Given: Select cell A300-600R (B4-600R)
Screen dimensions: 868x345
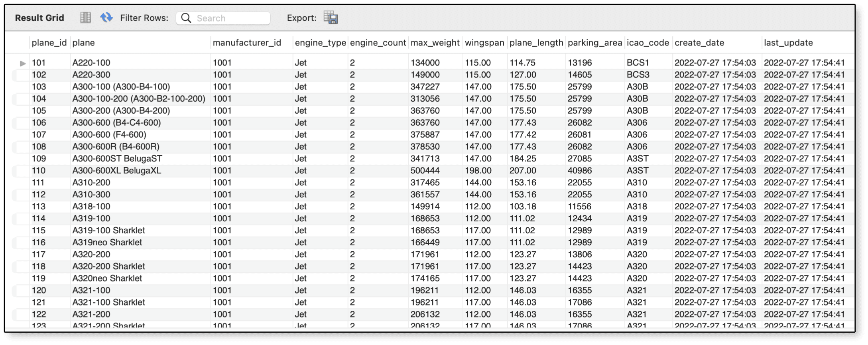Looking at the screenshot, I should click(x=116, y=146).
